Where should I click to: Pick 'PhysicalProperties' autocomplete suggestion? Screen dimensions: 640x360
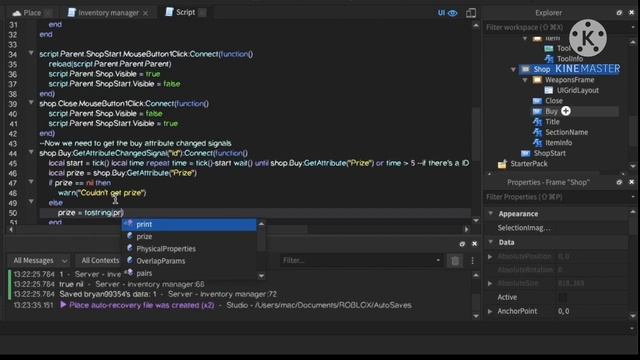(189, 249)
